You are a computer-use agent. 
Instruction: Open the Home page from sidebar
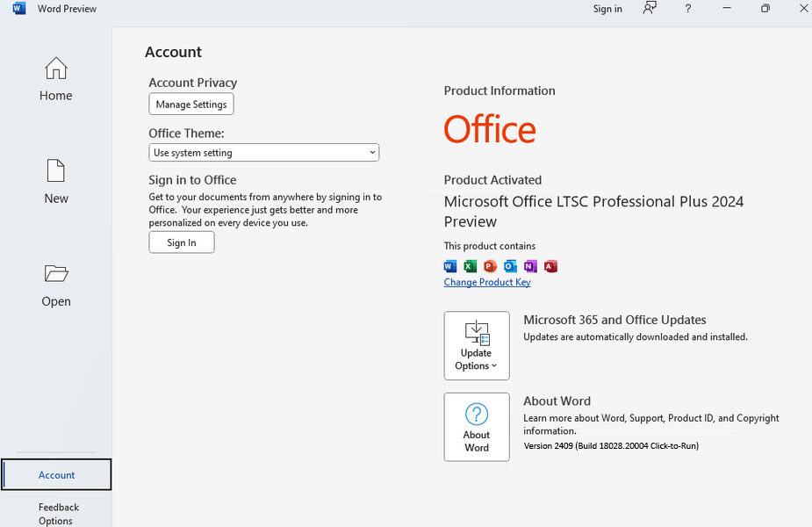(55, 79)
